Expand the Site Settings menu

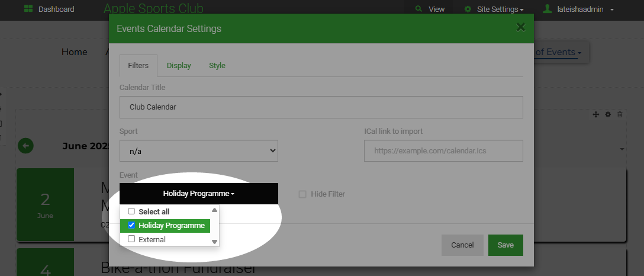click(500, 9)
